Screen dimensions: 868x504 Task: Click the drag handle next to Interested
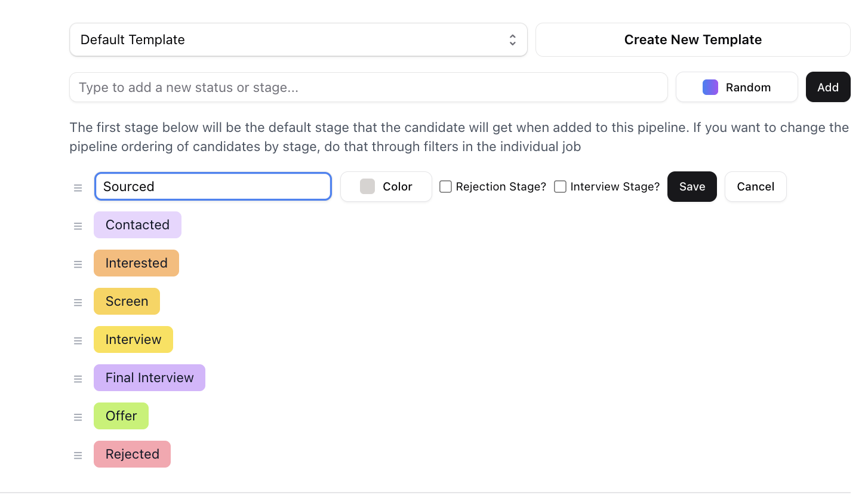(78, 265)
